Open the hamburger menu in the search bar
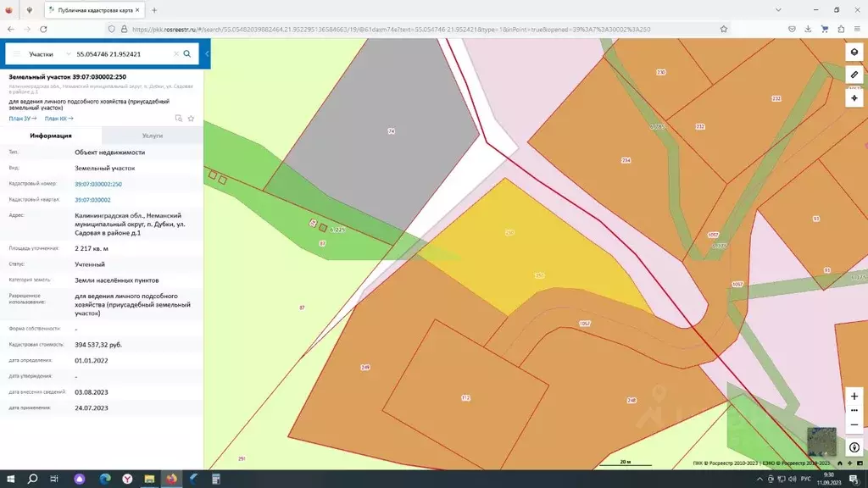868x488 pixels. coord(17,53)
